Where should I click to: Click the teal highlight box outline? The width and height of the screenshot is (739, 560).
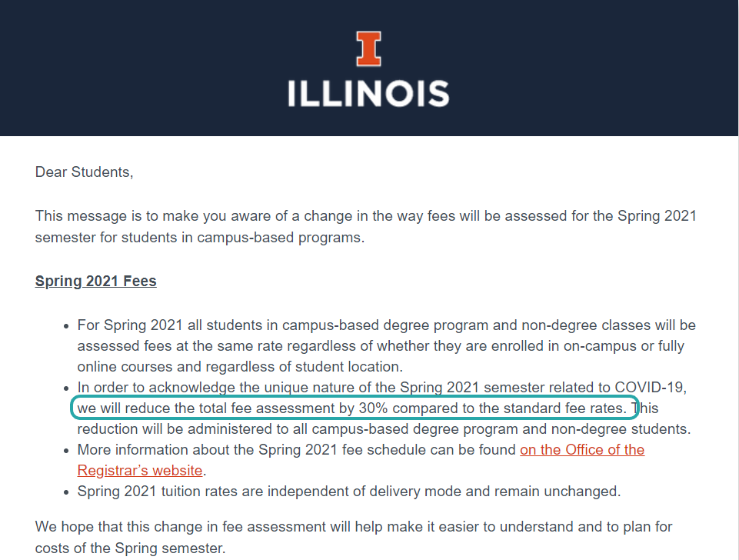coord(355,408)
